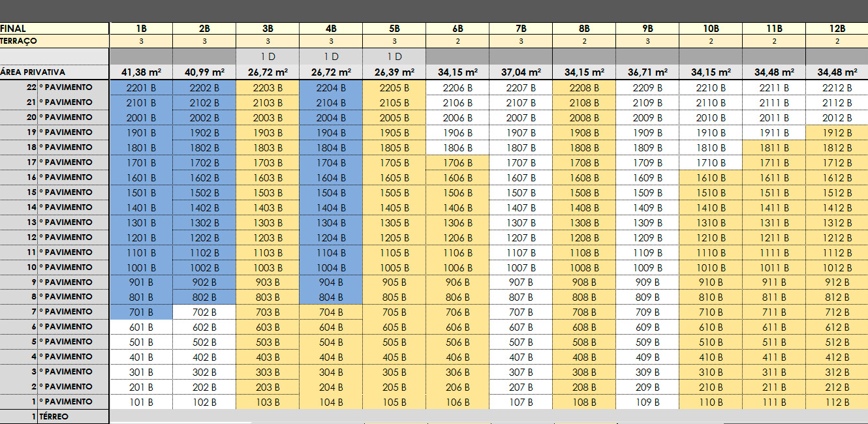
Task: Select unit 112 B cell
Action: (837, 402)
